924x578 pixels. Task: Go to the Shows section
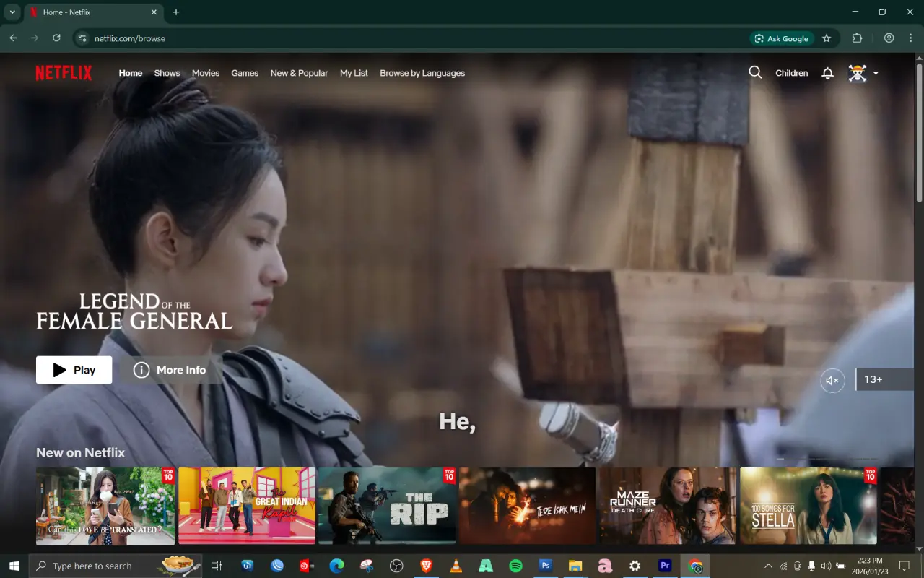[167, 73]
